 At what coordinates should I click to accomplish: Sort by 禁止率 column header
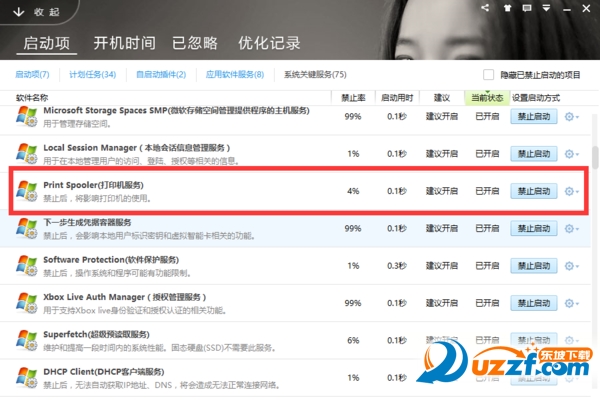click(x=353, y=98)
